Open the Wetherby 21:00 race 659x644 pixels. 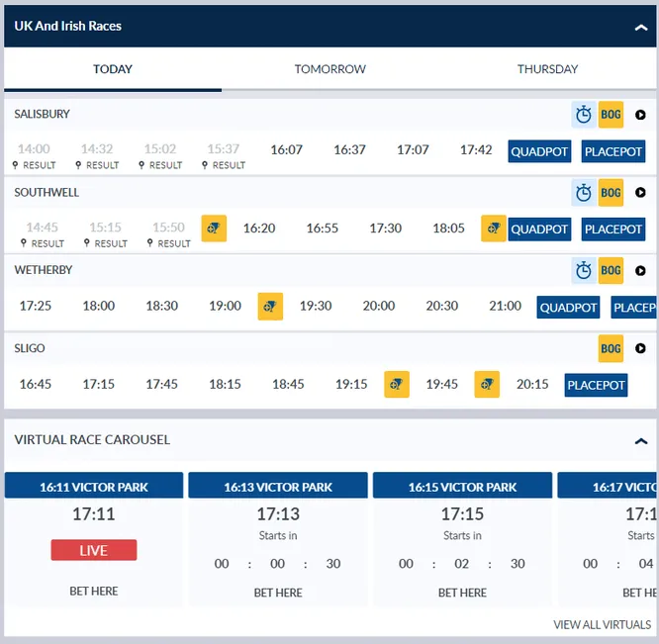pyautogui.click(x=506, y=306)
